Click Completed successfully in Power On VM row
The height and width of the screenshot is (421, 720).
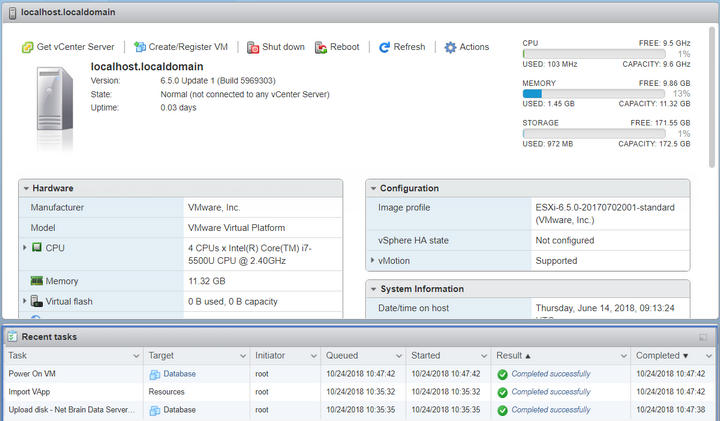(x=551, y=374)
